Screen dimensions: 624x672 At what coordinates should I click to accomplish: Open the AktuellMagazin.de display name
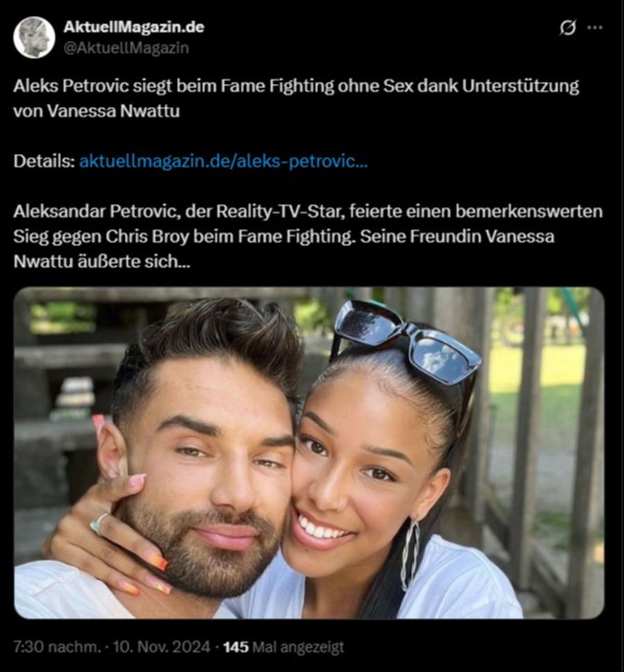tap(134, 28)
